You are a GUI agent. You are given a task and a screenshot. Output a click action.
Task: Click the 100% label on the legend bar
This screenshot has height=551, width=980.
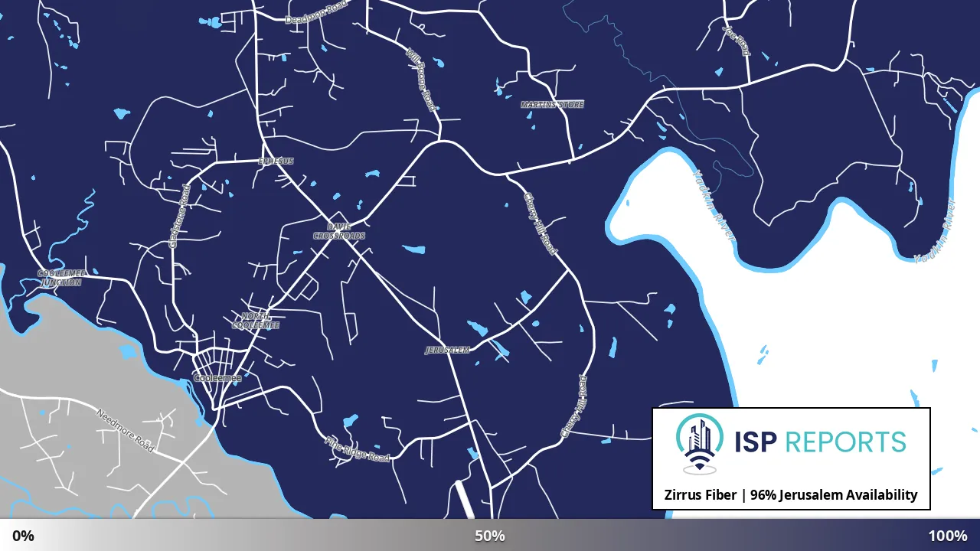point(948,536)
